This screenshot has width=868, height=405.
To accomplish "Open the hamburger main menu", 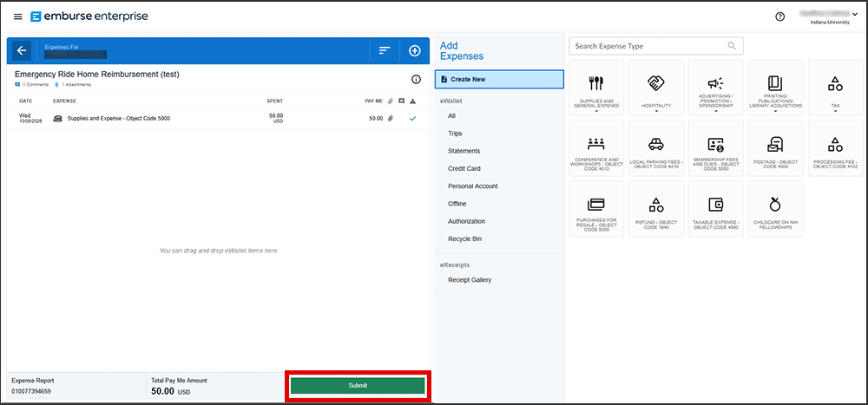I will (x=17, y=16).
